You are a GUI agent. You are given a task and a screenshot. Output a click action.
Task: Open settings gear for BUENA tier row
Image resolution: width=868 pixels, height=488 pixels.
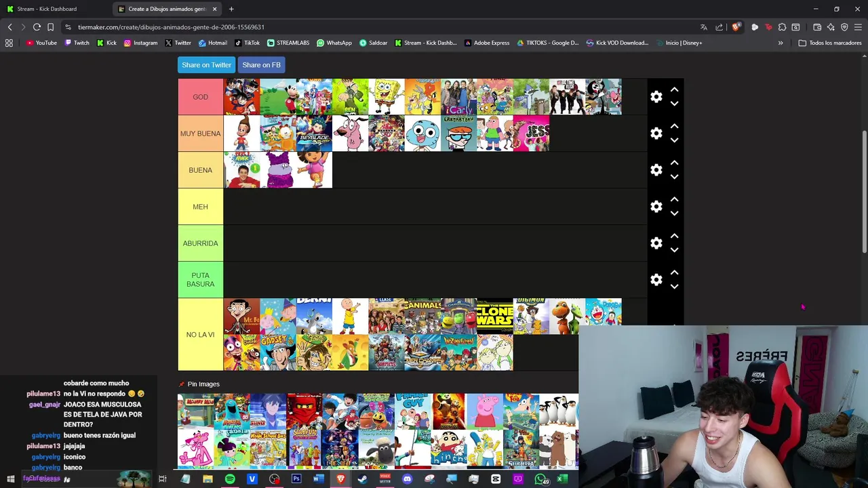656,170
